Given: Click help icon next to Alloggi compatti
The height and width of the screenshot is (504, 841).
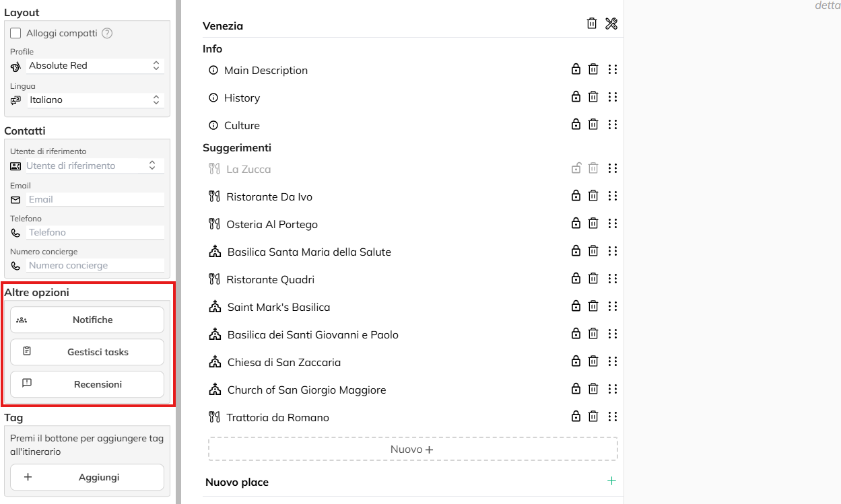Looking at the screenshot, I should point(107,33).
